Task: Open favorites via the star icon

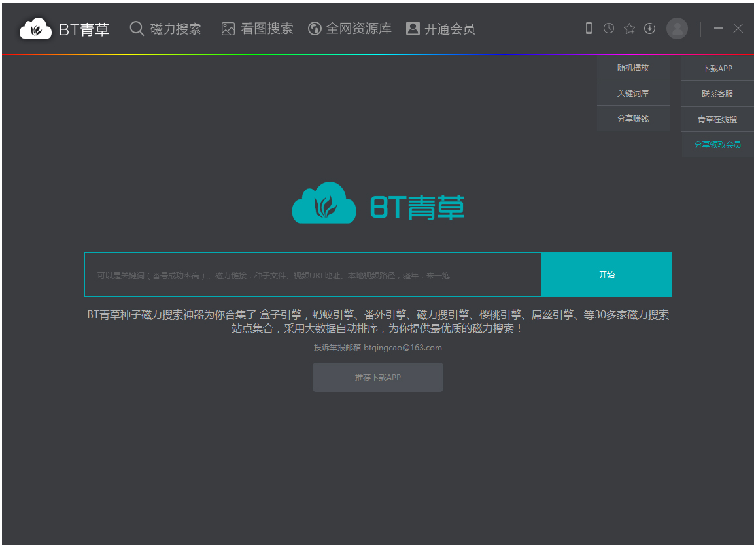Action: coord(629,29)
